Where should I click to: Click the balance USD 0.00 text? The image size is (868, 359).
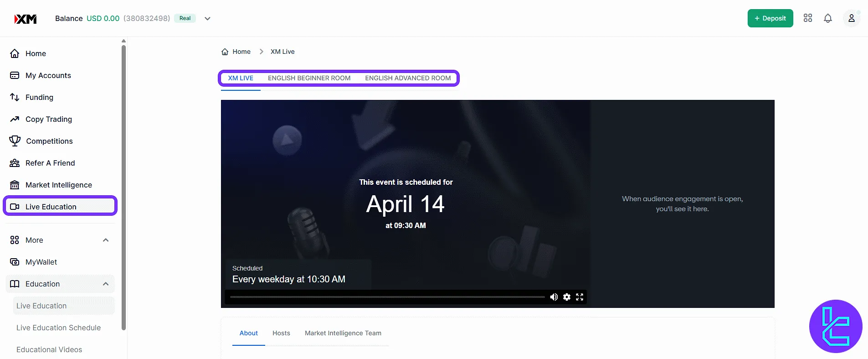coord(103,18)
